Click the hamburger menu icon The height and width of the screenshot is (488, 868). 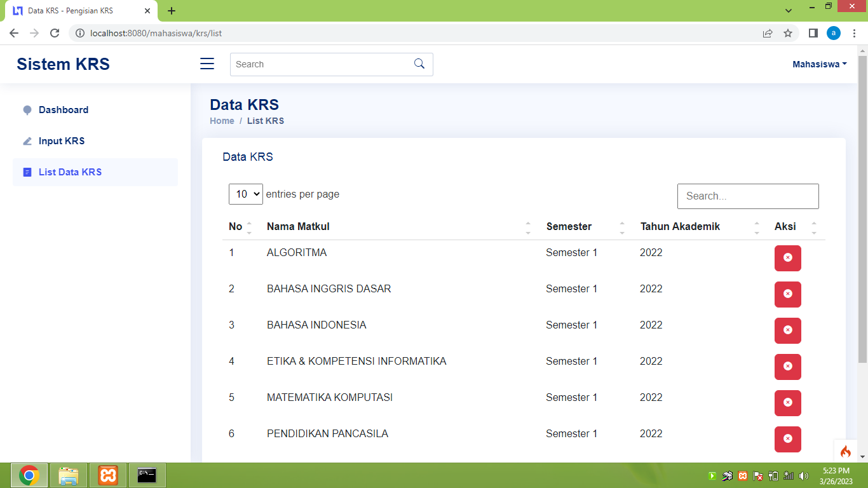pos(207,64)
